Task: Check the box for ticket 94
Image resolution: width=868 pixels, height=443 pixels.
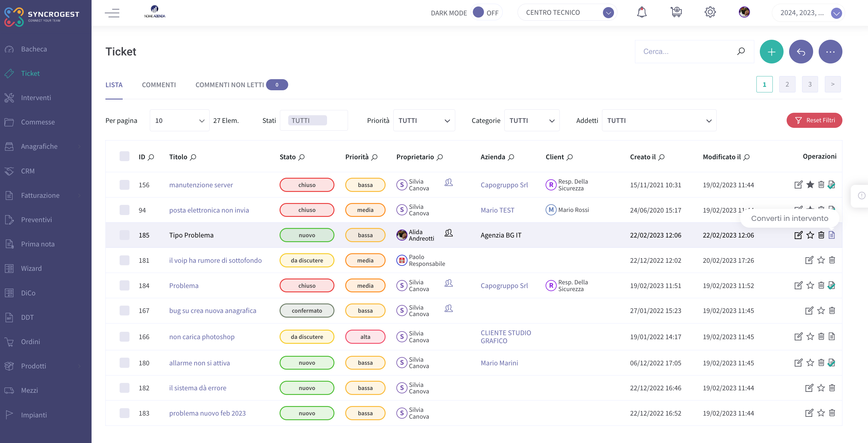Action: 124,210
